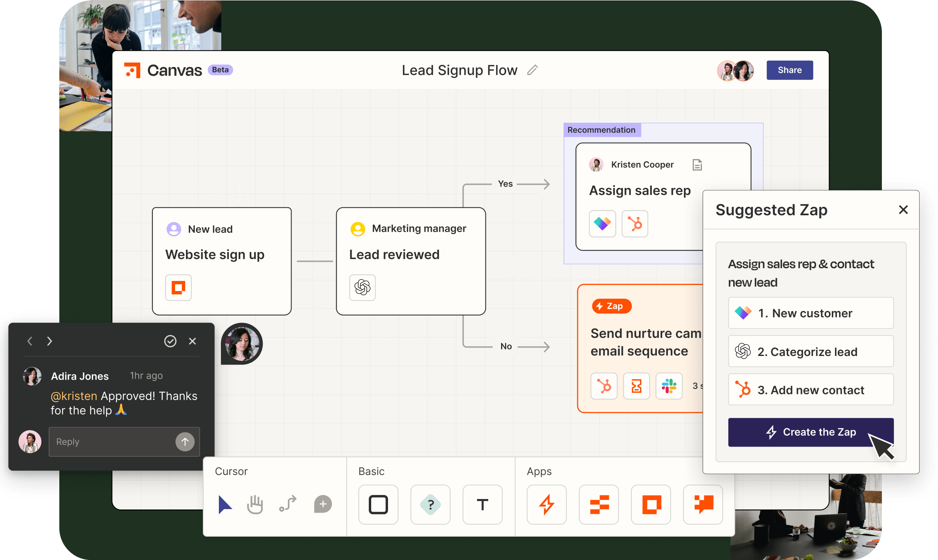938x560 pixels.
Task: Click the Share button
Action: point(789,70)
